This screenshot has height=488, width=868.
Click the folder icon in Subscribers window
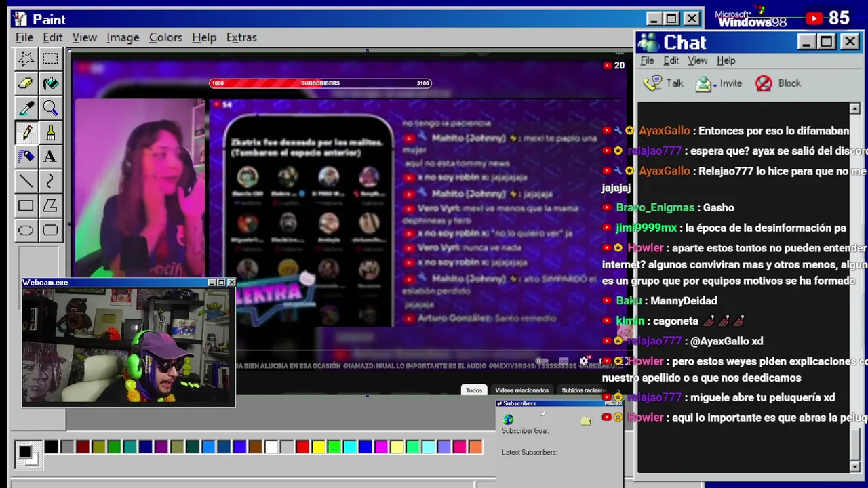586,421
